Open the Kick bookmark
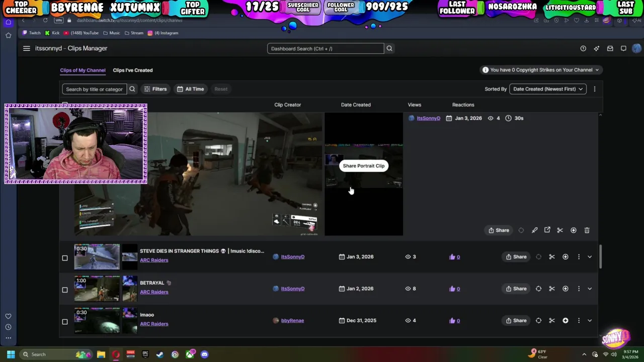The image size is (644, 362). click(52, 33)
